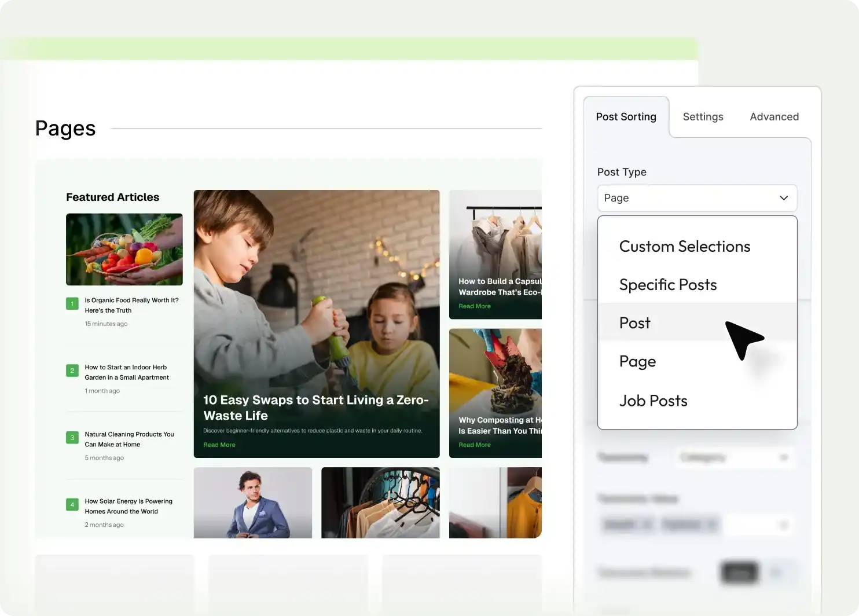859x616 pixels.
Task: Select Job Posts option
Action: click(x=653, y=401)
